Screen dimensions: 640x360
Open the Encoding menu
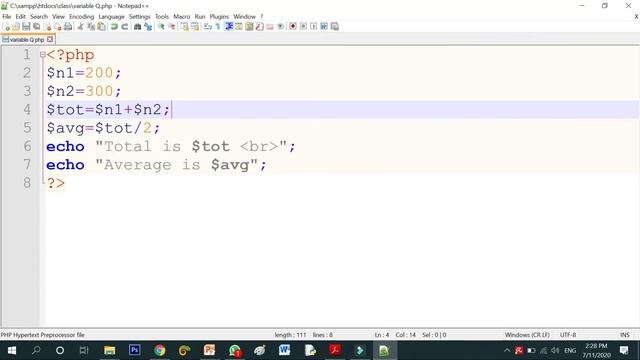[x=82, y=17]
